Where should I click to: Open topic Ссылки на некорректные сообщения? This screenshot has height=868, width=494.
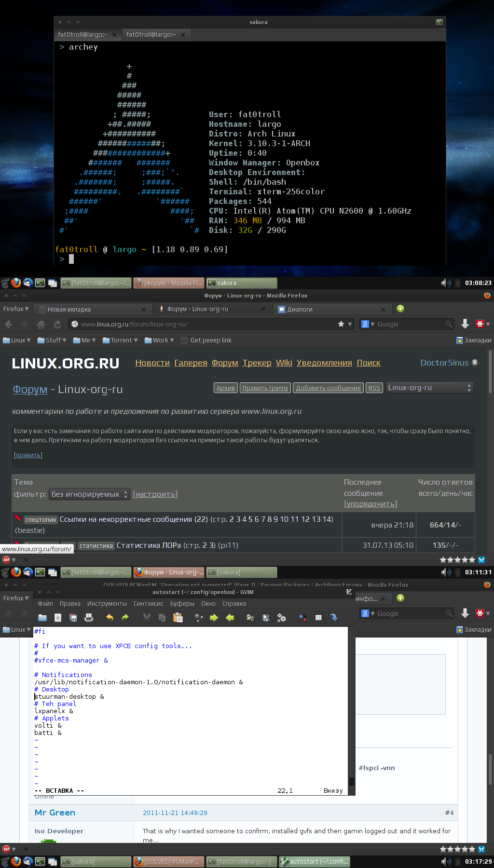[134, 519]
